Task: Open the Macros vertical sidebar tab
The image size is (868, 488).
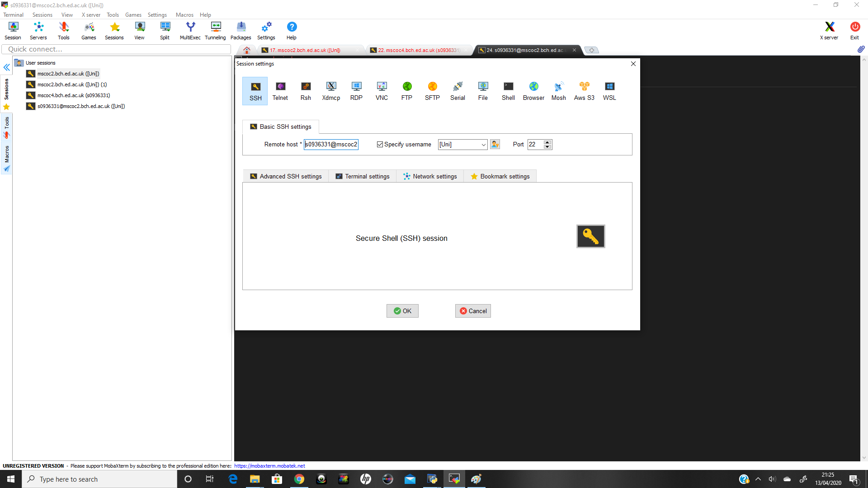Action: [x=7, y=158]
